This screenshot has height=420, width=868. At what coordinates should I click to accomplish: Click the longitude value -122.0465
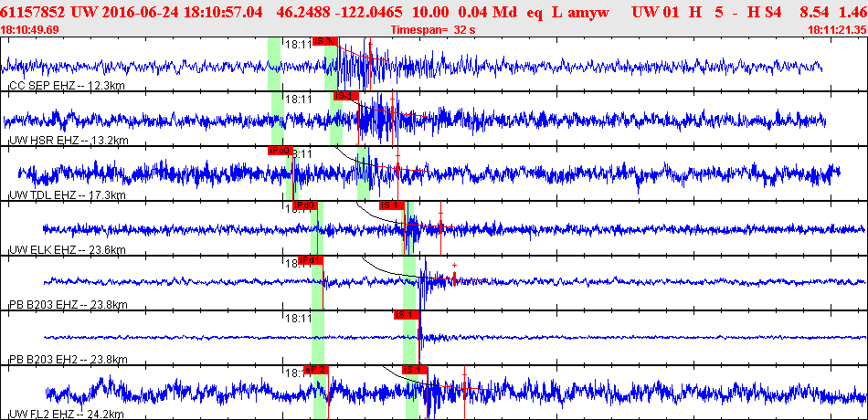point(372,11)
